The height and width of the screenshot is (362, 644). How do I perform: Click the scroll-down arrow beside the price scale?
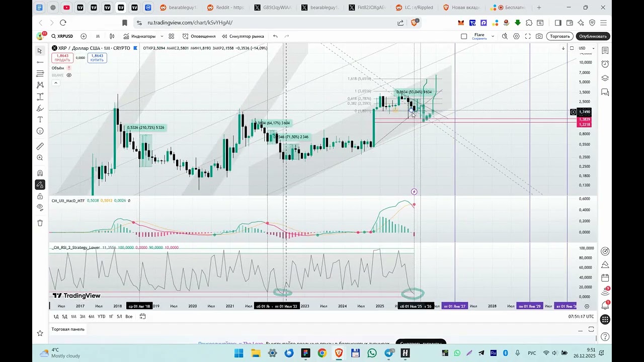pos(563,48)
